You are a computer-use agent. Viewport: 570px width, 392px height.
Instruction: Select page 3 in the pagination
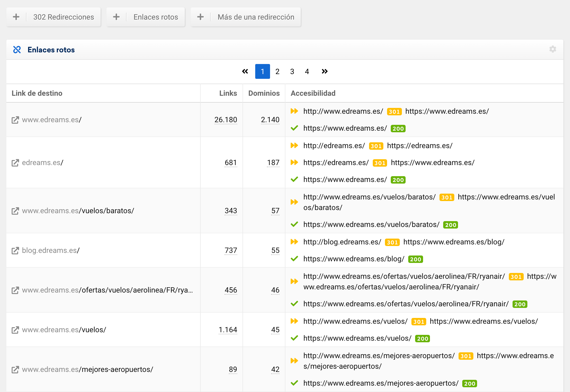(x=292, y=71)
